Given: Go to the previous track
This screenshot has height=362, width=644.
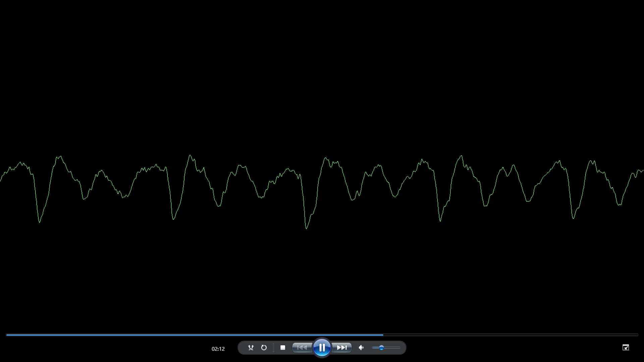Looking at the screenshot, I should tap(302, 348).
